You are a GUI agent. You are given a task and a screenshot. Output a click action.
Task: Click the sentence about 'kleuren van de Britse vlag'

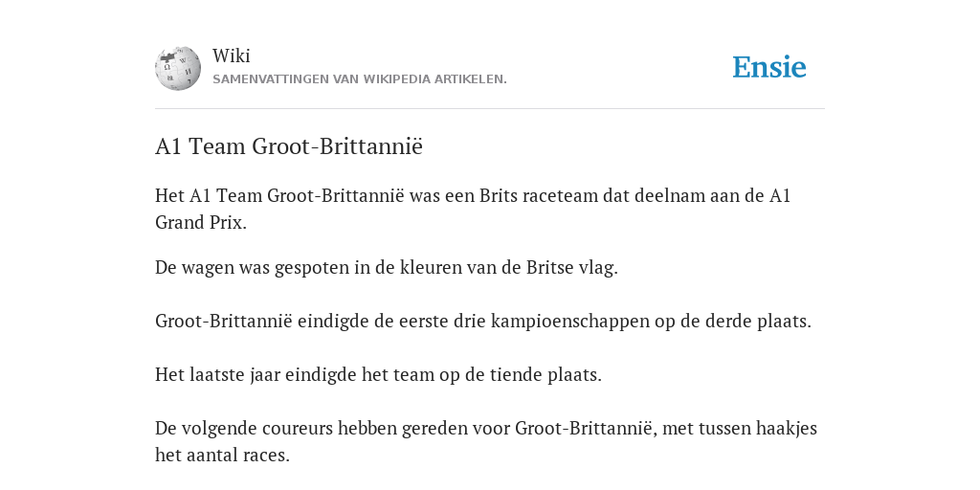[x=387, y=268]
